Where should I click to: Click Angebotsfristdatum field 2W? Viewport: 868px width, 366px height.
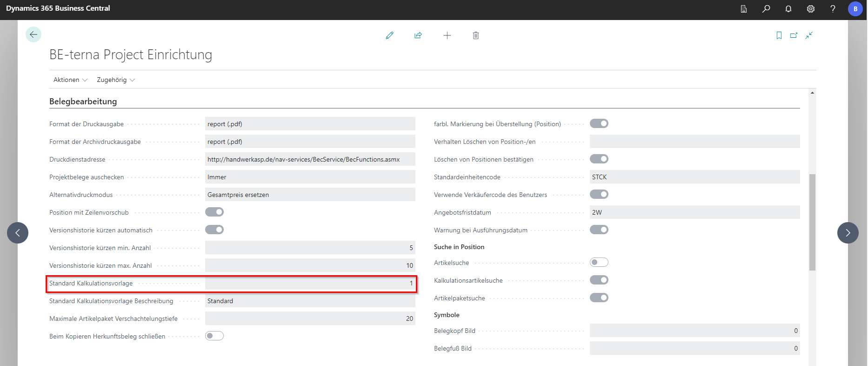pos(695,212)
